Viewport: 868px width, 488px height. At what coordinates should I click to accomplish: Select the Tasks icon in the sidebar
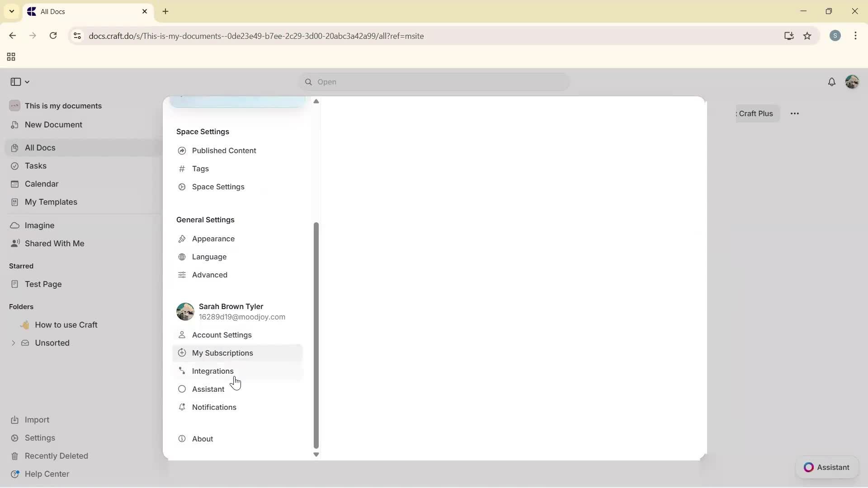coord(15,166)
